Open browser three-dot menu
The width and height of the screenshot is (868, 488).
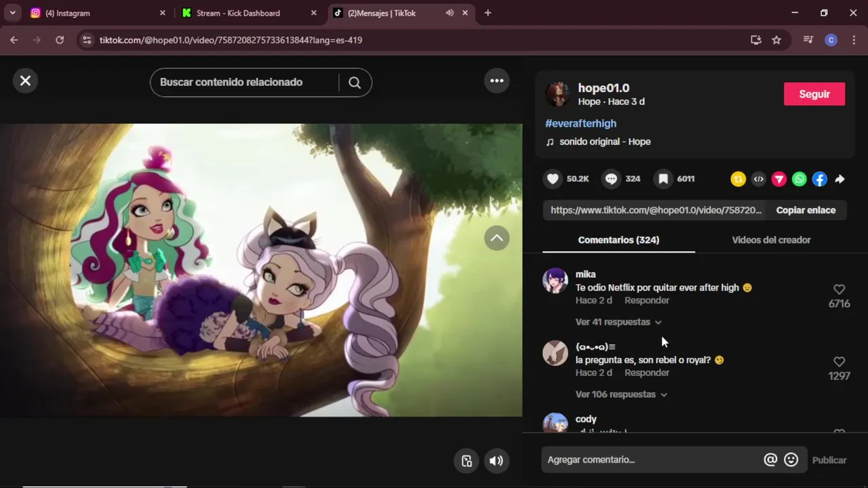tap(853, 40)
